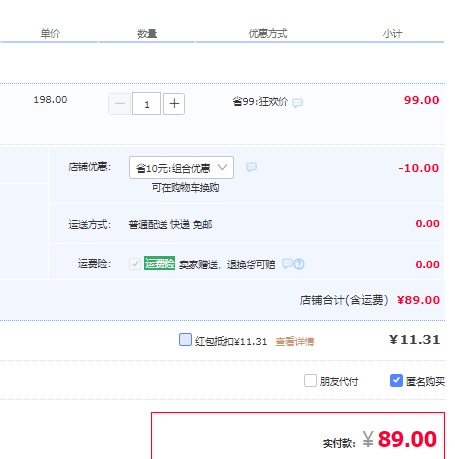
Task: Enable the 红包抵扣¥11.31 checkbox
Action: tap(185, 340)
